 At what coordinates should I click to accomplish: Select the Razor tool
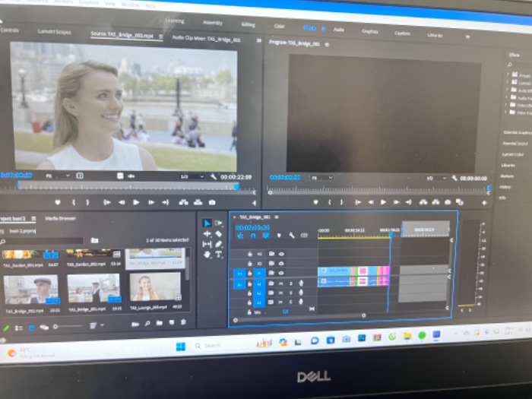click(x=219, y=234)
